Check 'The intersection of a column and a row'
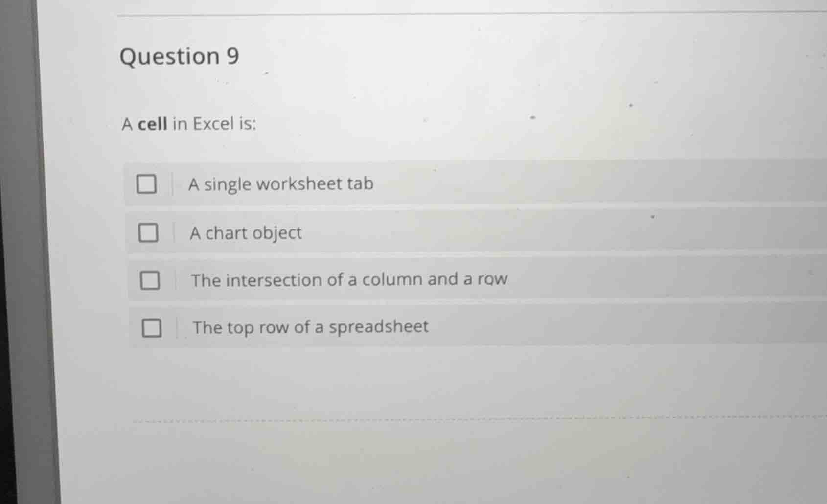 tap(150, 279)
